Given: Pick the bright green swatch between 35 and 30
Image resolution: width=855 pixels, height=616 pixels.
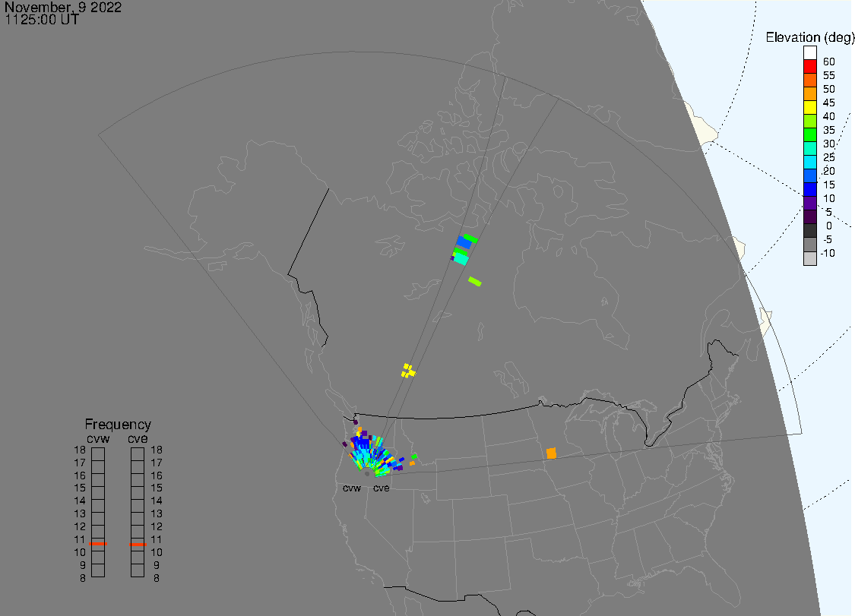Looking at the screenshot, I should [x=809, y=134].
